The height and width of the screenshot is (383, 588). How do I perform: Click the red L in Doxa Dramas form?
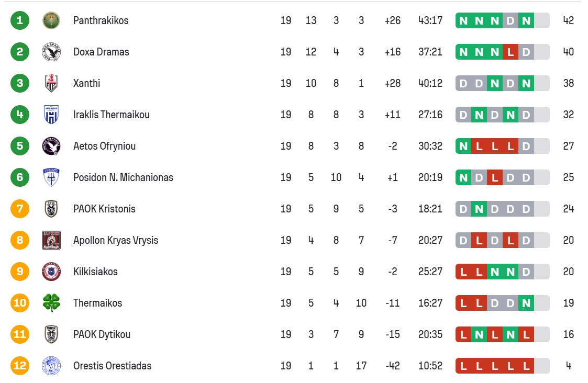tap(511, 52)
